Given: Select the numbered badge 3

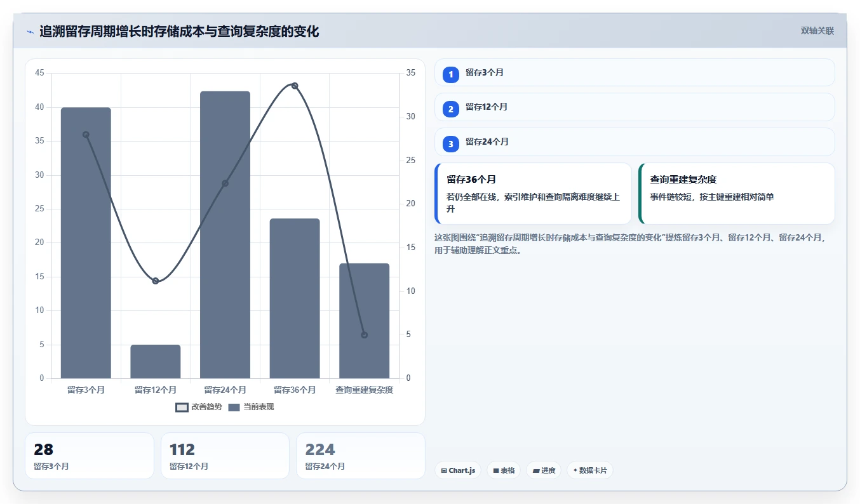Looking at the screenshot, I should 451,144.
